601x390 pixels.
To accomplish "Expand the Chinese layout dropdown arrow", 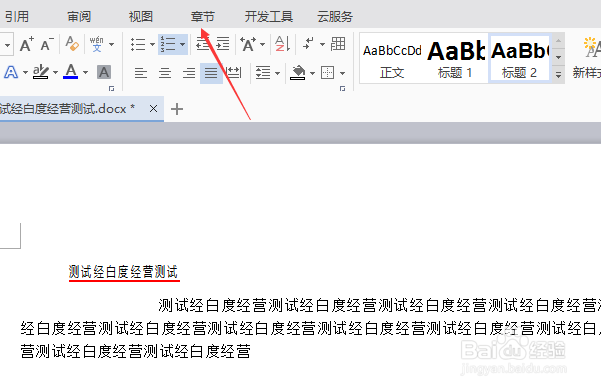I will 263,44.
